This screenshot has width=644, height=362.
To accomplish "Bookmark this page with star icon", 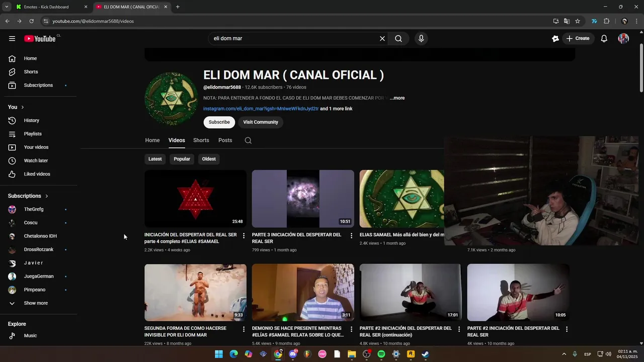I will [x=578, y=21].
